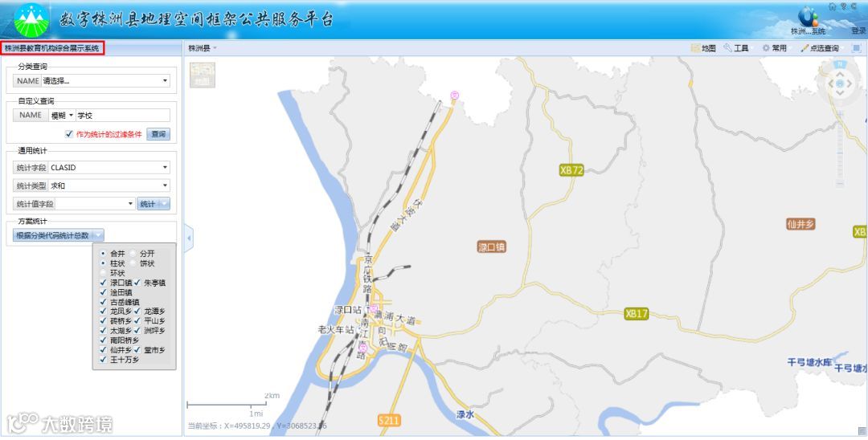Screen dimensions: 868x440
Task: Click the arrow beside 根据分类代码统计总数
Action: 98,235
